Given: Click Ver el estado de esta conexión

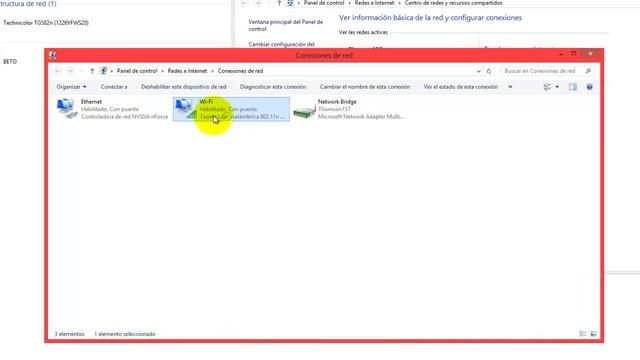Looking at the screenshot, I should [460, 87].
